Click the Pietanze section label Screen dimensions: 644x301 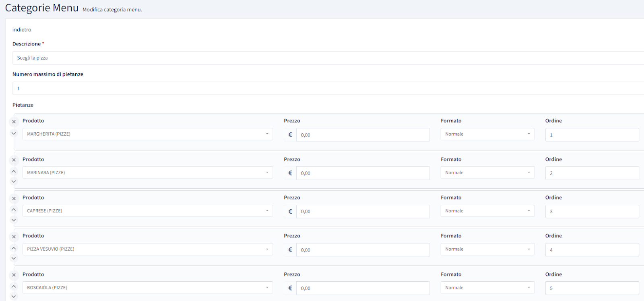[x=23, y=105]
